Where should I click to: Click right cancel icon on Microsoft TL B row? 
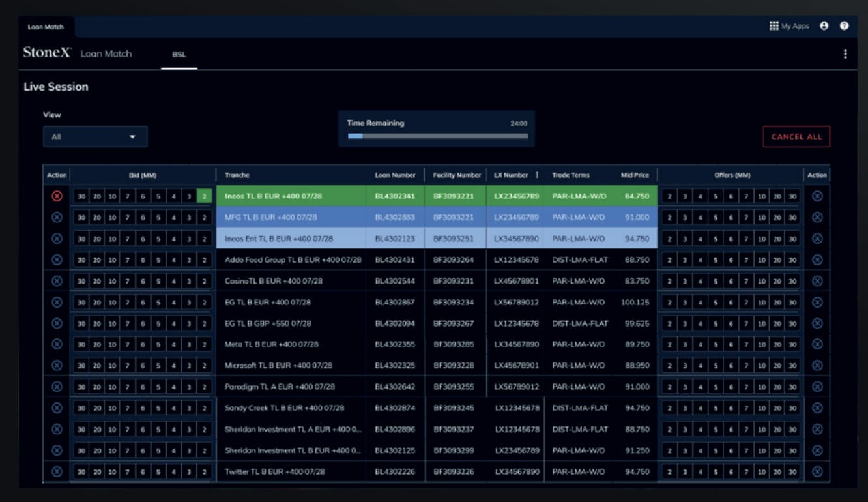click(x=817, y=366)
